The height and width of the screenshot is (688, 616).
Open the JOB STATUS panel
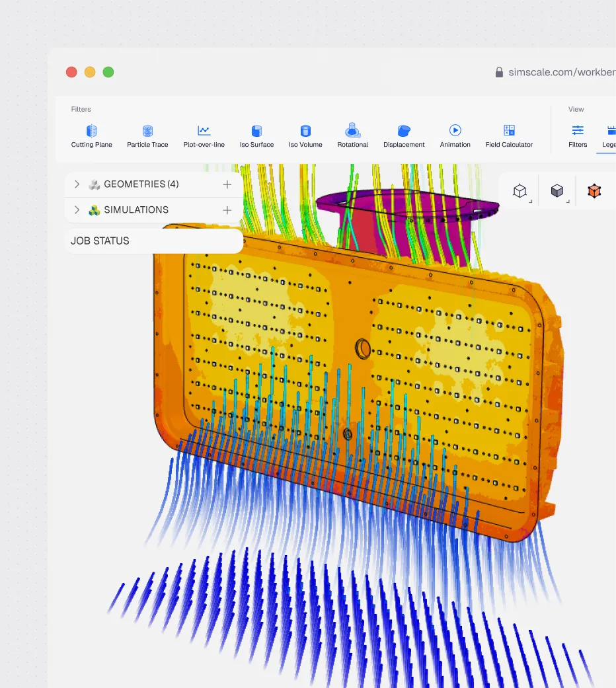pos(153,241)
